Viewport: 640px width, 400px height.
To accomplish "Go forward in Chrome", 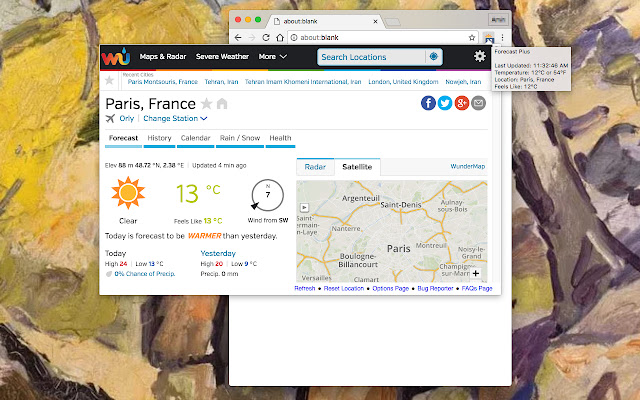I will pyautogui.click(x=252, y=38).
